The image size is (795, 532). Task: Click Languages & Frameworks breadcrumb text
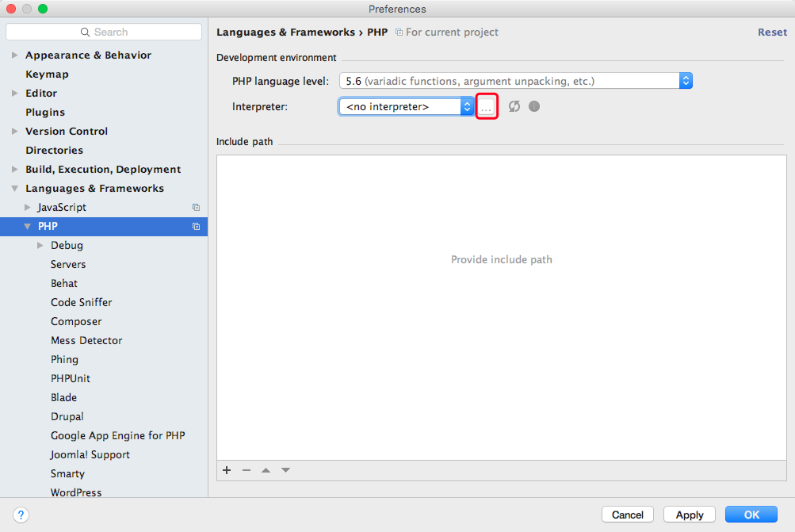pos(285,33)
